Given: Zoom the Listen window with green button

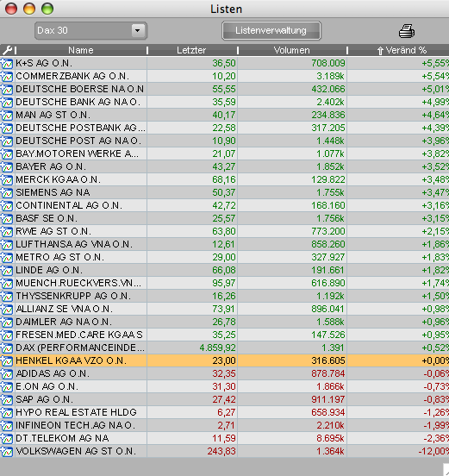Looking at the screenshot, I should (x=47, y=9).
